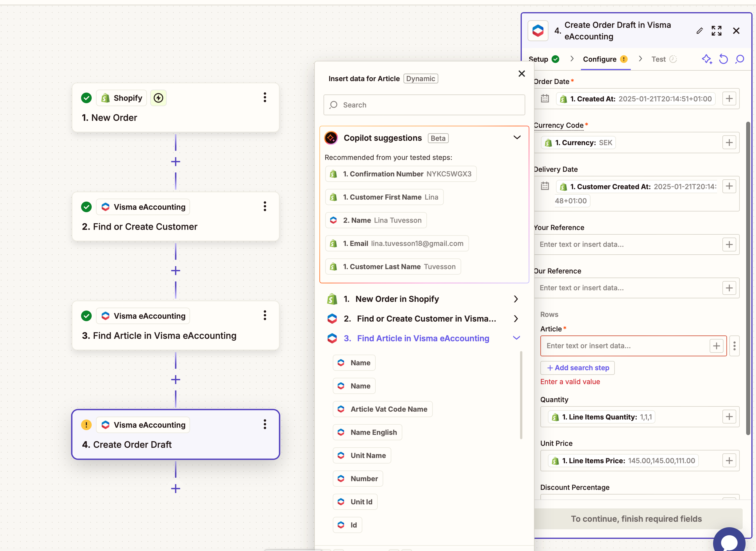This screenshot has height=551, width=756.
Task: Select Email lina.tuvesson18@gmail.com suggestion
Action: [x=397, y=243]
